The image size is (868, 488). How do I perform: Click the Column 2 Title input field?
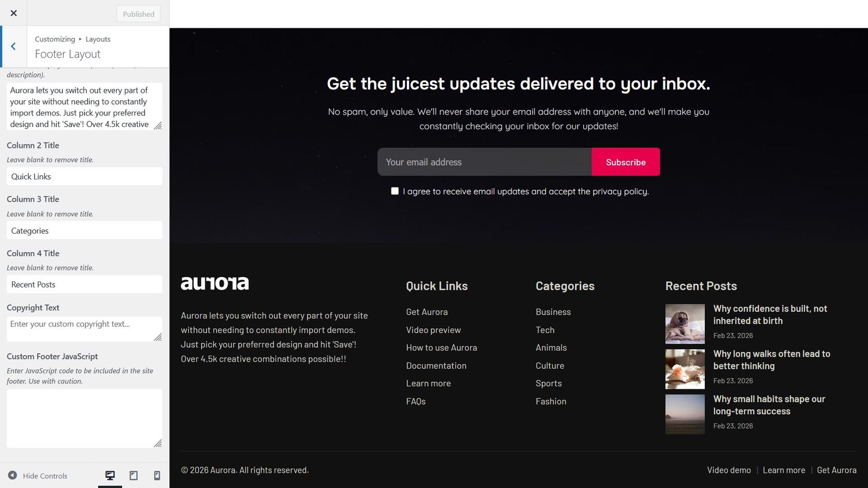point(84,176)
